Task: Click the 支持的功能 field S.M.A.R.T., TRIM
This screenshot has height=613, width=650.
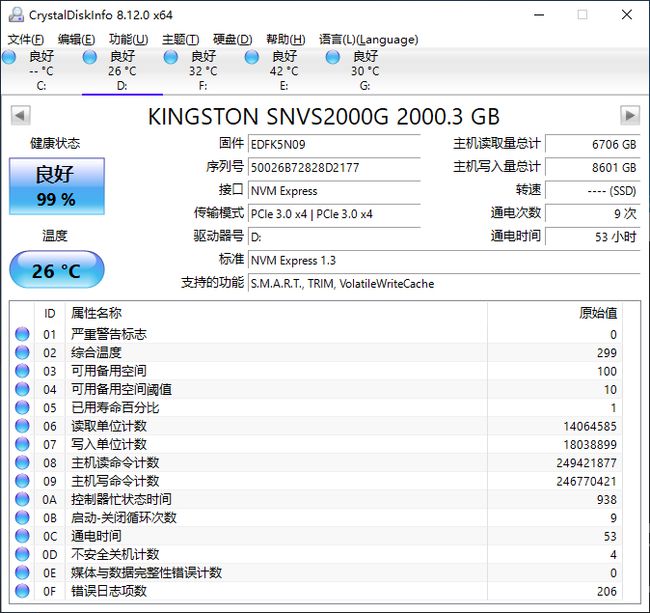Action: tap(444, 283)
